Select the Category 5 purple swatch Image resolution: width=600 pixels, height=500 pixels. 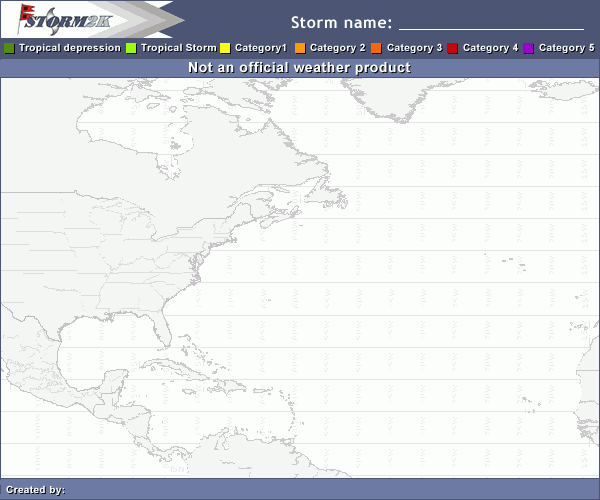(528, 48)
